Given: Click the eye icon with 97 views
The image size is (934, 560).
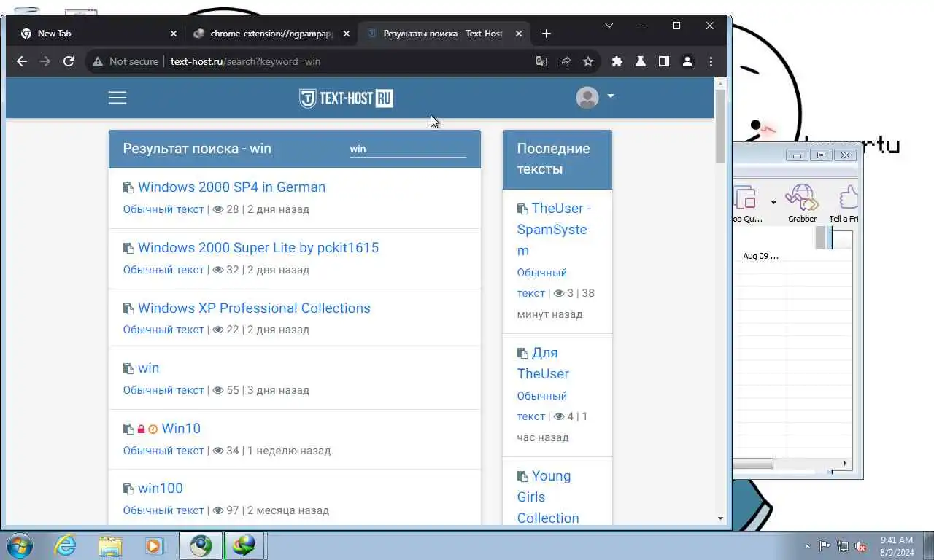Looking at the screenshot, I should pos(217,510).
